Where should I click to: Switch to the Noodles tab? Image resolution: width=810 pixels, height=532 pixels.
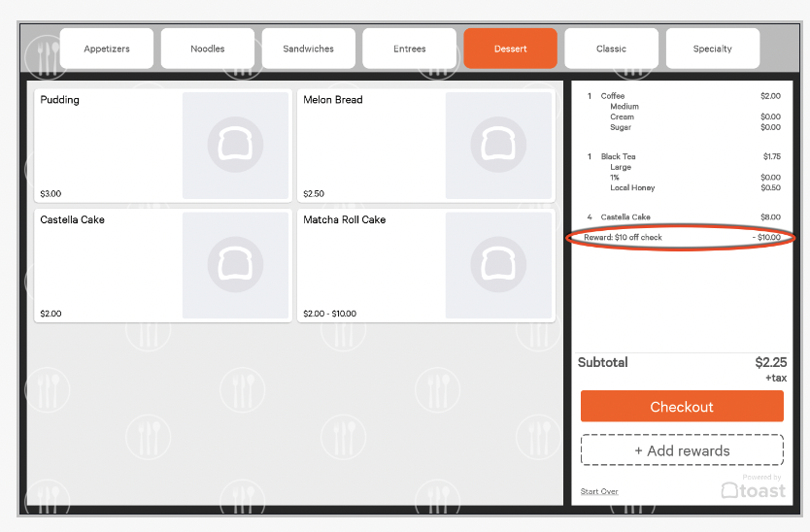208,49
